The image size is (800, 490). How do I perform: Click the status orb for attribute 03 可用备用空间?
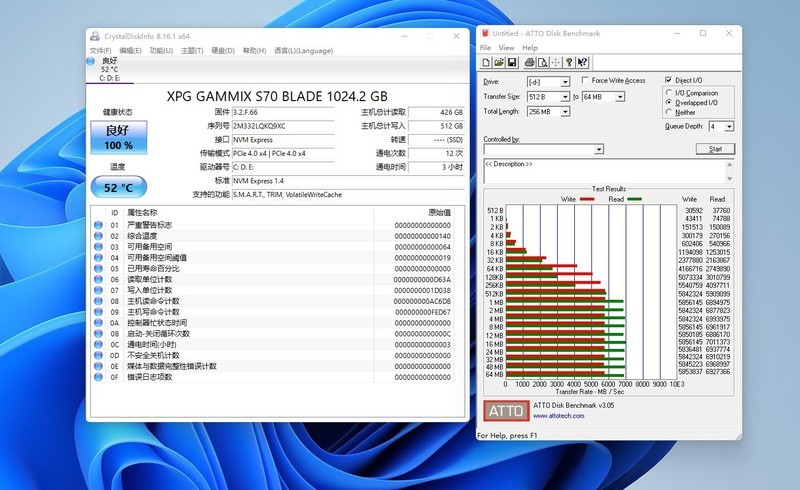[98, 247]
